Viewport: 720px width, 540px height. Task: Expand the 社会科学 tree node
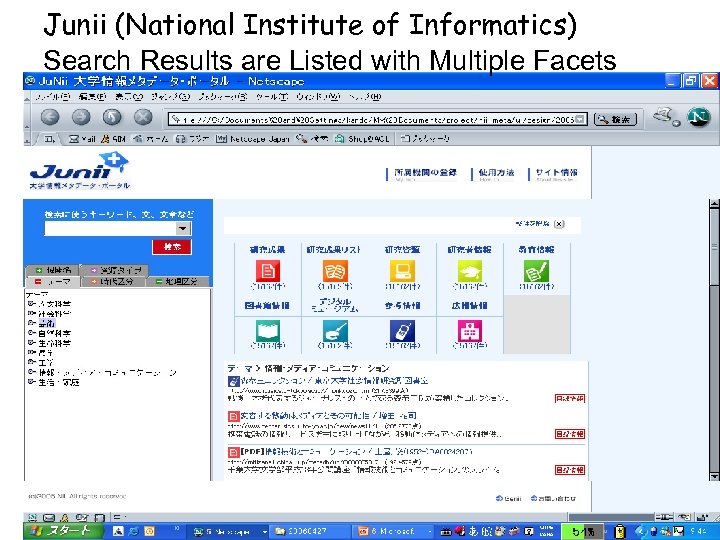click(x=31, y=314)
